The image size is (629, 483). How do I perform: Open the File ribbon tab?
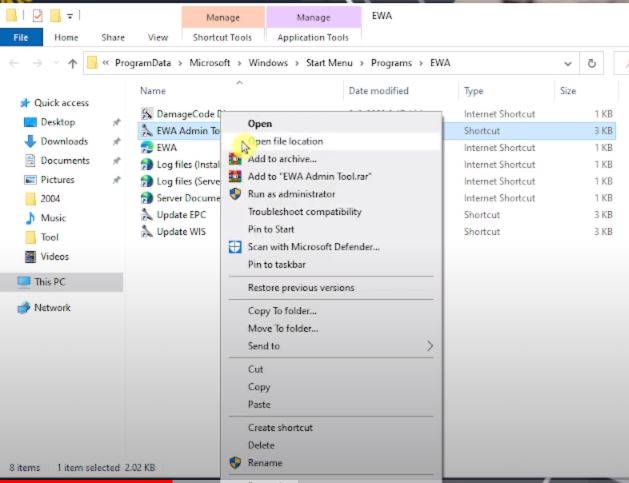(x=21, y=37)
